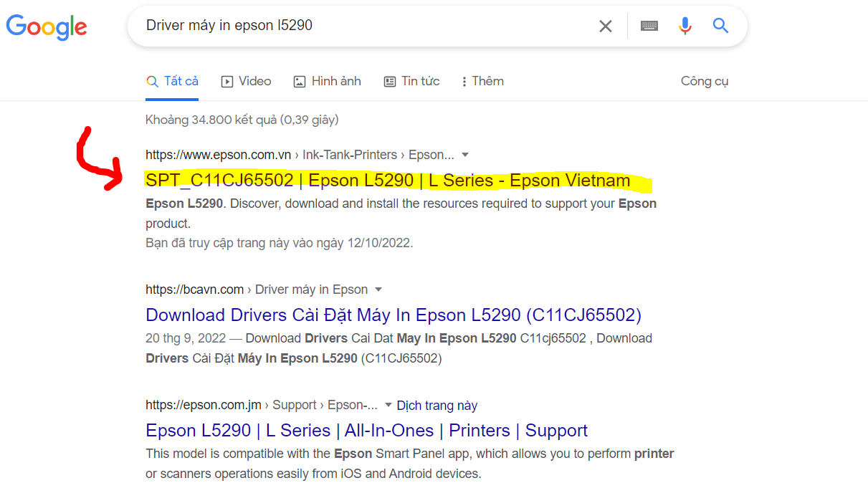Click the Video tab play icon

coord(227,82)
